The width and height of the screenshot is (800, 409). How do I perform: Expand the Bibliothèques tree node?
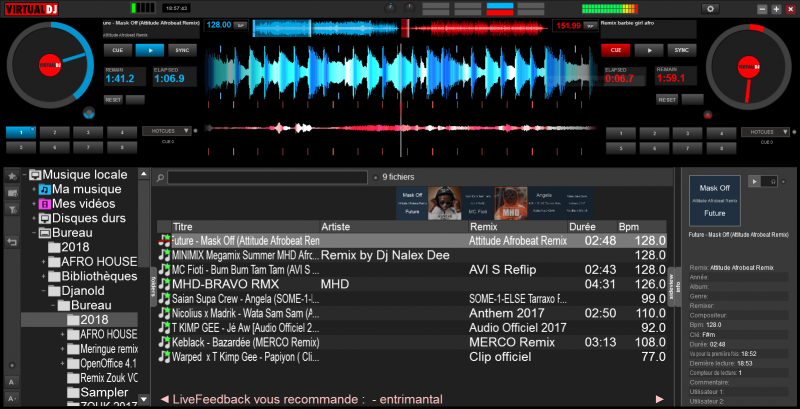click(x=43, y=276)
